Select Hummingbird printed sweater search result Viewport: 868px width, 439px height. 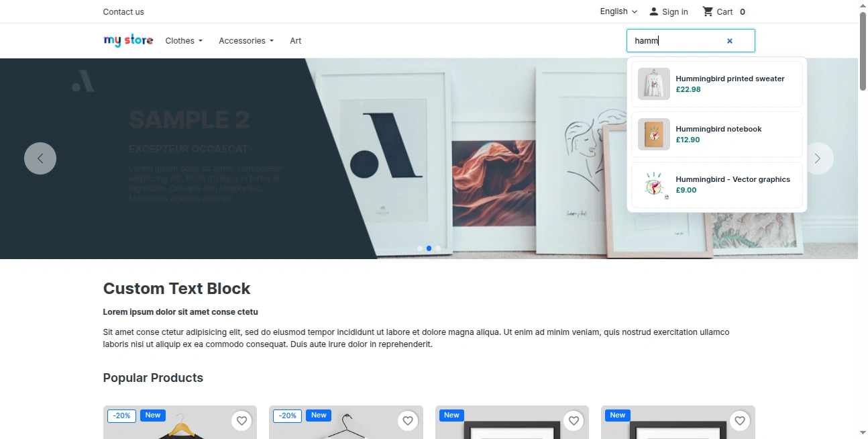pyautogui.click(x=717, y=84)
